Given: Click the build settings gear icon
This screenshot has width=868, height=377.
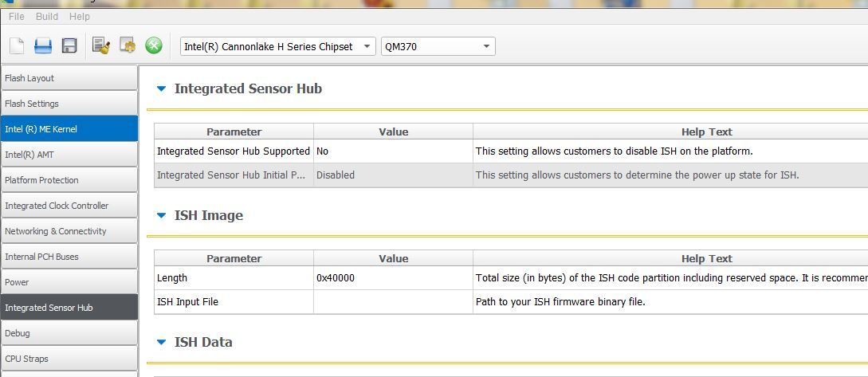Looking at the screenshot, I should 128,46.
